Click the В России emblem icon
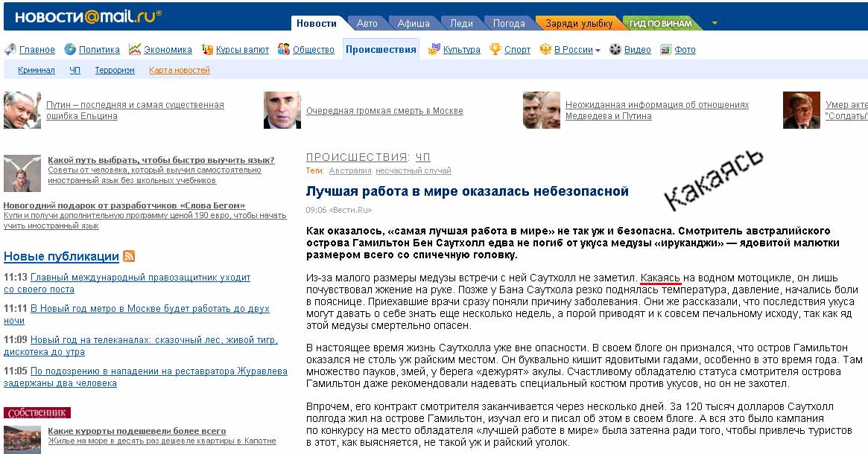Image resolution: width=868 pixels, height=454 pixels. (x=545, y=49)
